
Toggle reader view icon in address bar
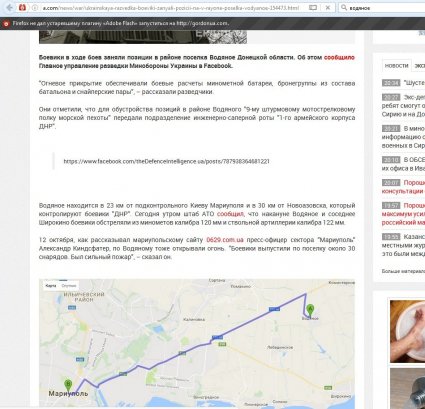click(x=313, y=7)
